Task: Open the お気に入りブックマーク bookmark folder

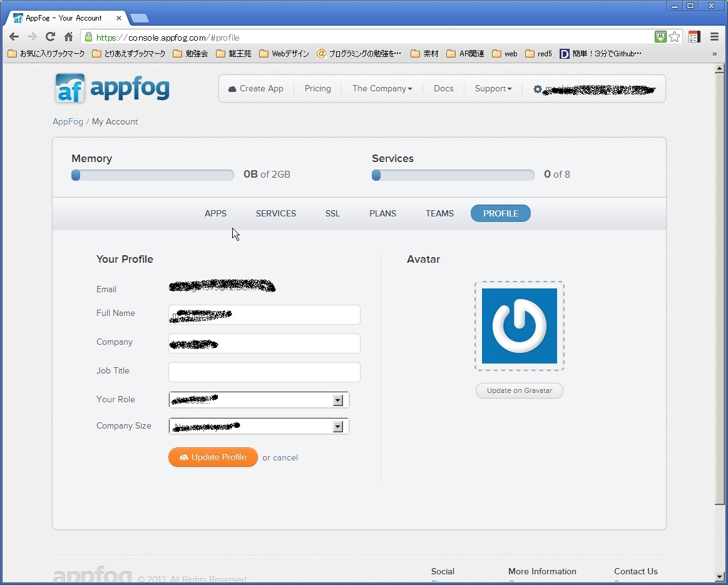Action: 46,54
